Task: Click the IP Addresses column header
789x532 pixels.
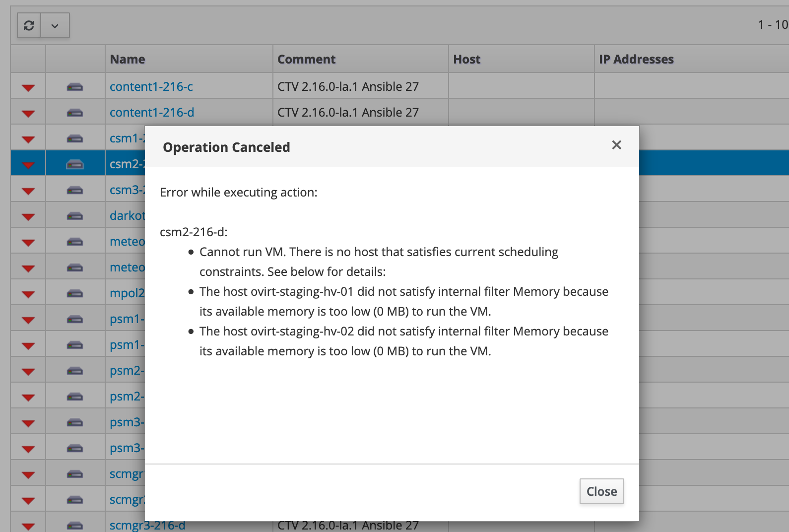Action: [636, 60]
